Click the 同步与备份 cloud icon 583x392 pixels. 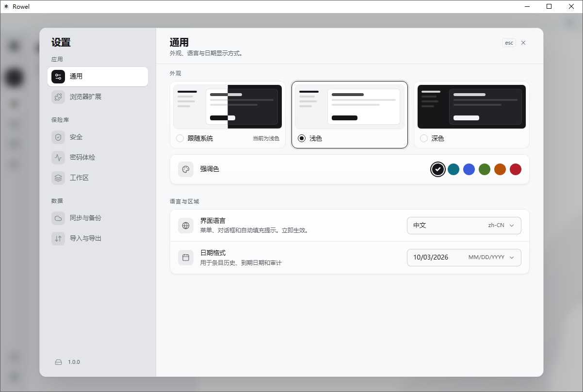tap(58, 218)
